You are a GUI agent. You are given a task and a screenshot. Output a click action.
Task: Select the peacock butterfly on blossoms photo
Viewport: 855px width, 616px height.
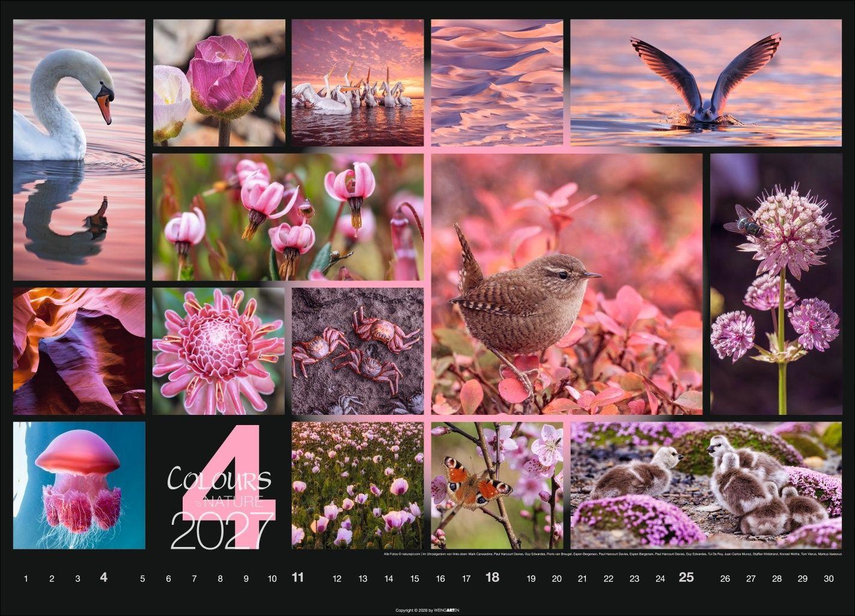point(499,486)
